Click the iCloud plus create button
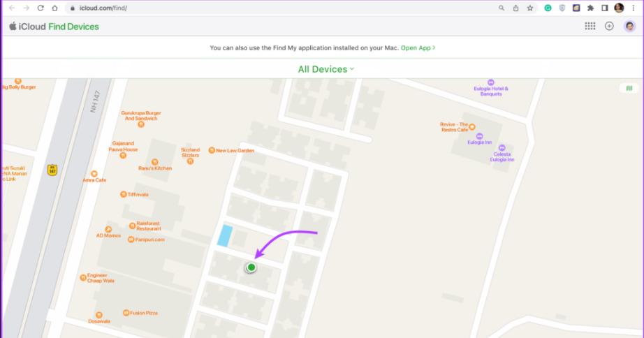The width and height of the screenshot is (644, 338). pyautogui.click(x=609, y=27)
